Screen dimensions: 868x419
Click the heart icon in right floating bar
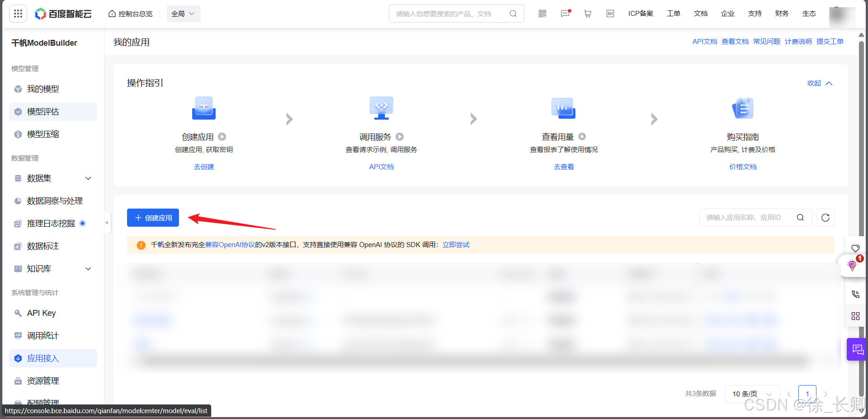[x=855, y=248]
